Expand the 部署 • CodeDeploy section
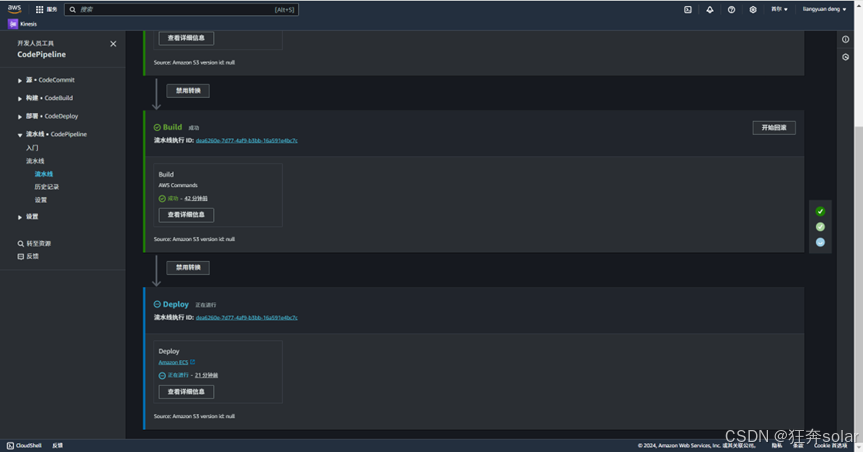 pyautogui.click(x=20, y=117)
